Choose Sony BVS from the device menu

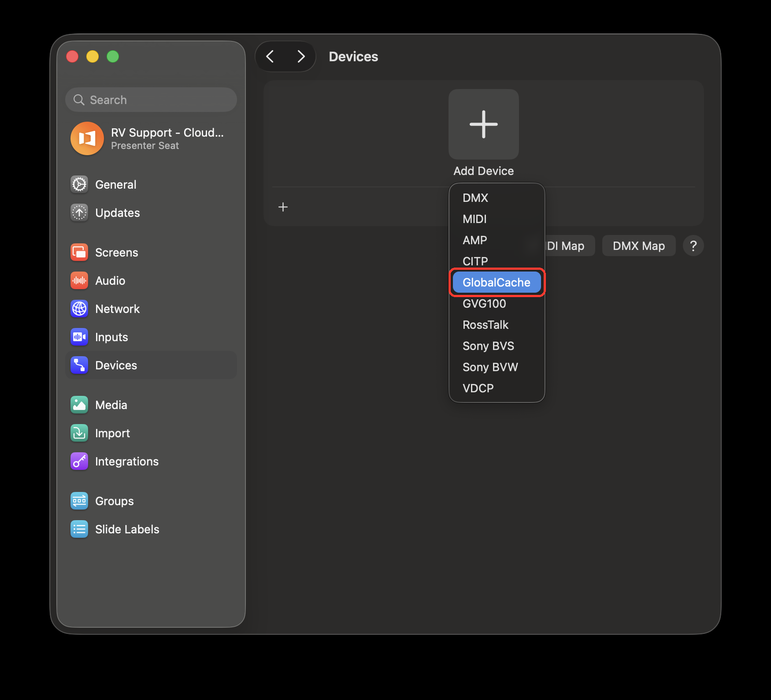(497, 346)
